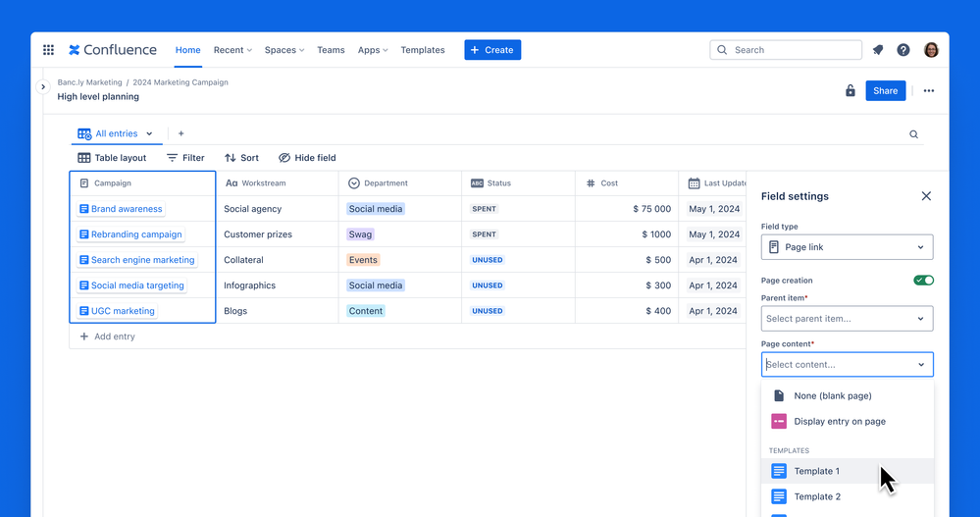The width and height of the screenshot is (980, 517).
Task: Click the Last Updated column header
Action: (712, 183)
